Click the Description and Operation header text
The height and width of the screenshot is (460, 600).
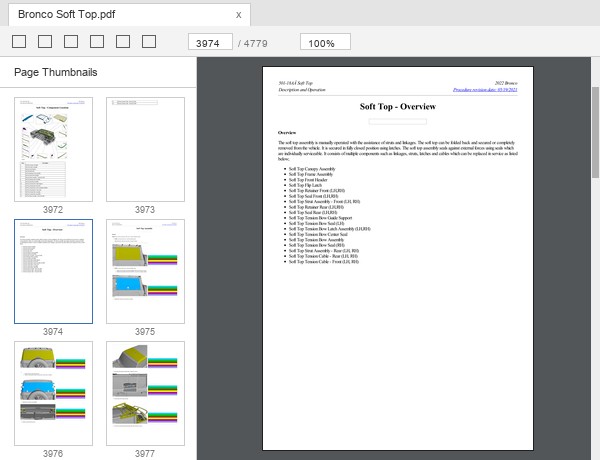[302, 90]
